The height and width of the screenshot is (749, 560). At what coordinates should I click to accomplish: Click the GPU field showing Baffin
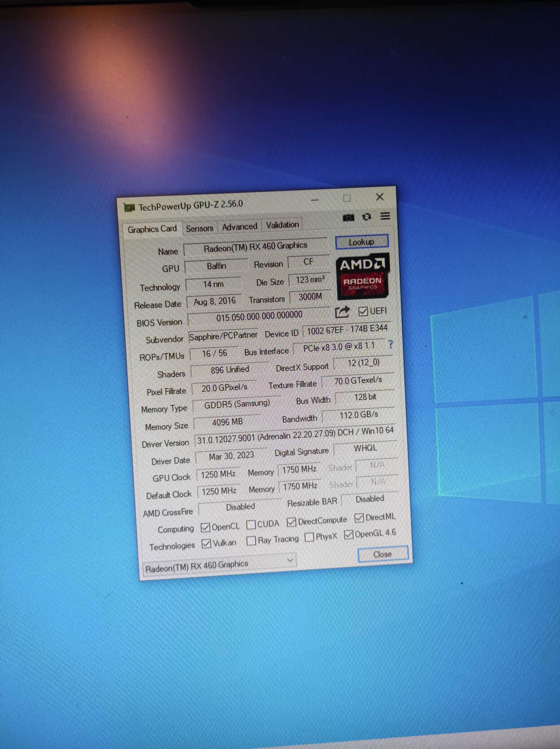[216, 266]
